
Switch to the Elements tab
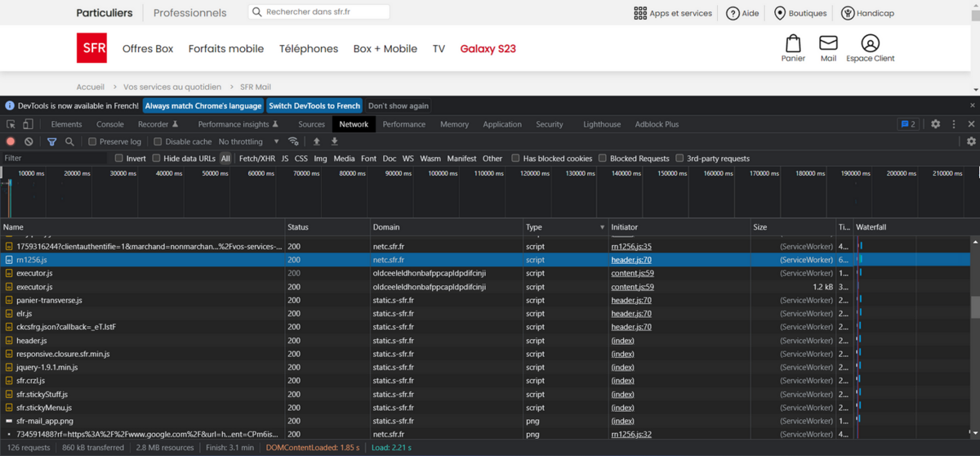point(66,124)
